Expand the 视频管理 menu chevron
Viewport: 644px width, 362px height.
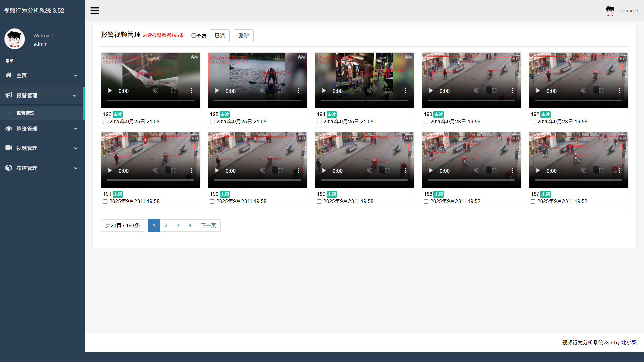(76, 148)
